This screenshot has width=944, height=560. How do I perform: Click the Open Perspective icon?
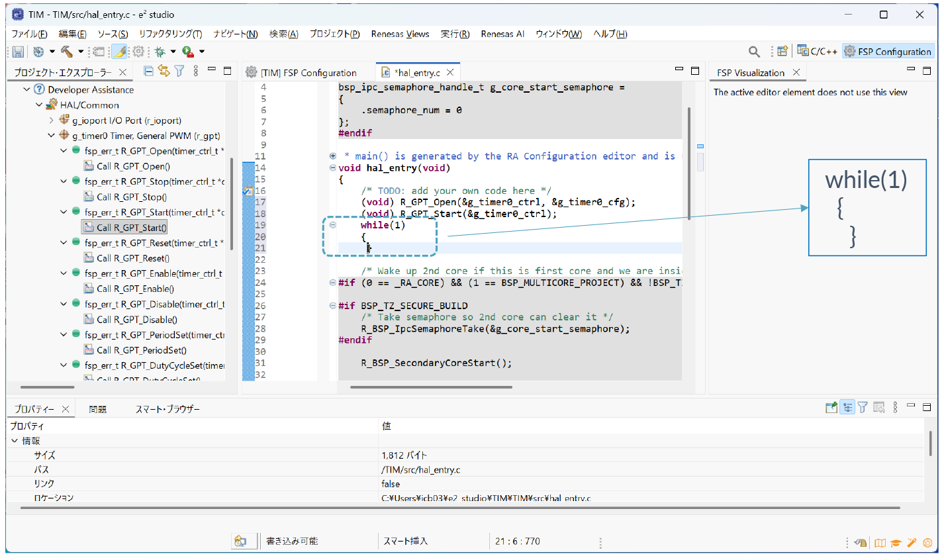click(x=782, y=52)
